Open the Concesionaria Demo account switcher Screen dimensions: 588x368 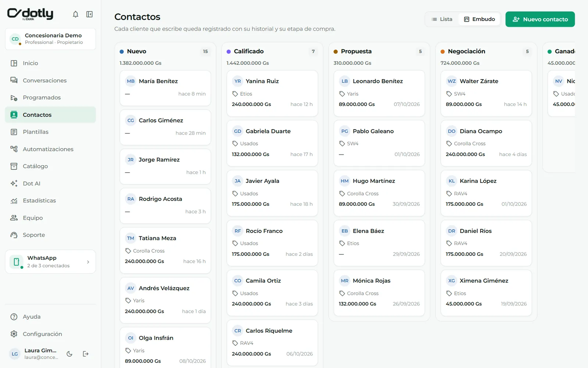click(x=50, y=39)
